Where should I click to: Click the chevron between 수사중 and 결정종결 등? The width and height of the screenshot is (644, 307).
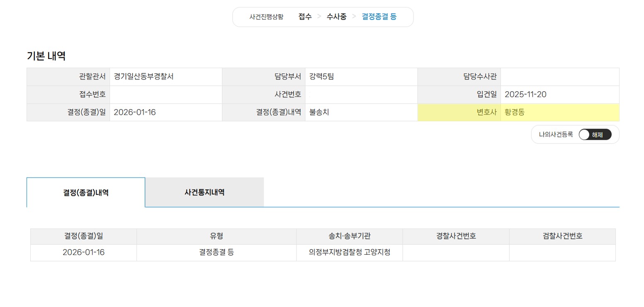(354, 17)
